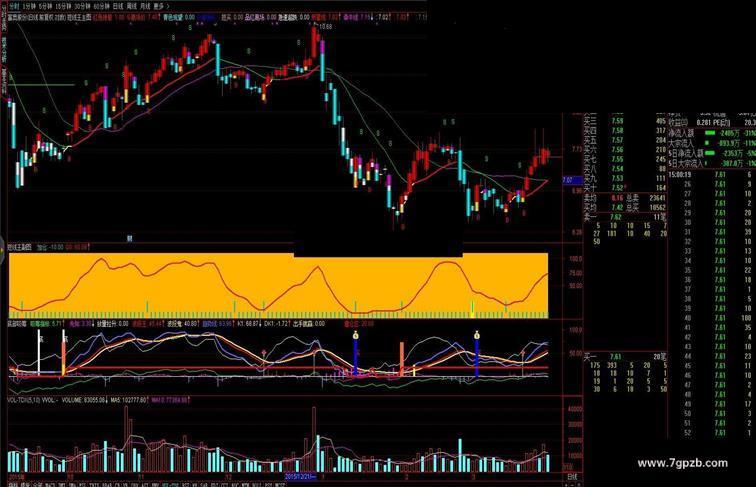Switch to the 月线 monthly chart tab

(146, 7)
